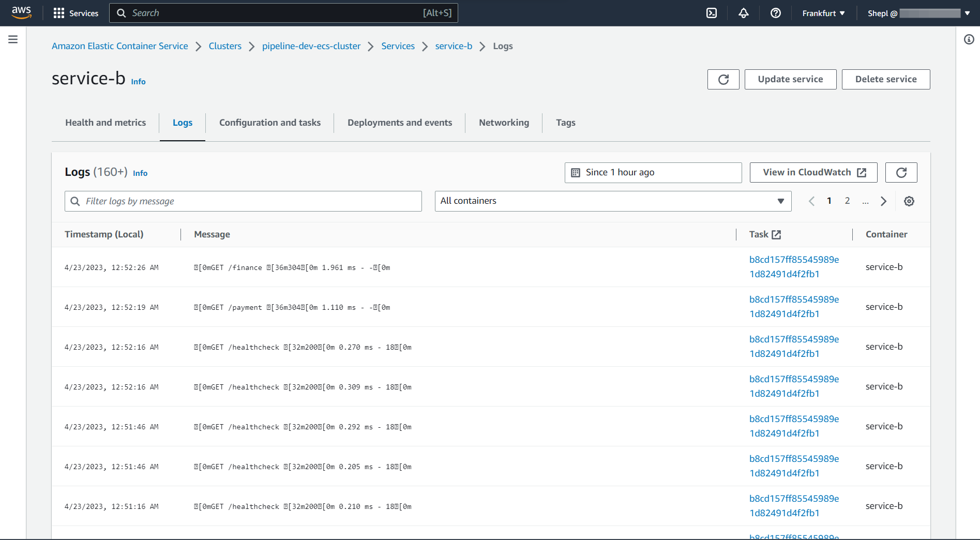Open the service-b breadcrumb link
This screenshot has width=980, height=540.
[454, 46]
